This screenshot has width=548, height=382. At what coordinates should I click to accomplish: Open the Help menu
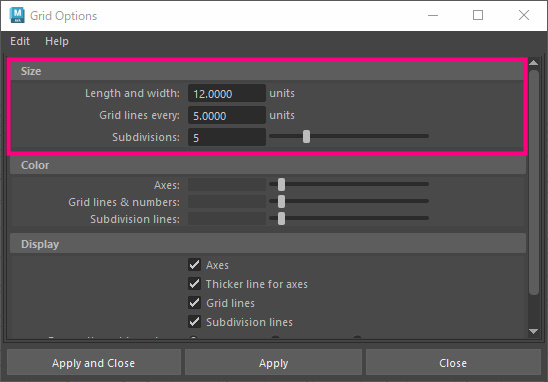(x=57, y=41)
